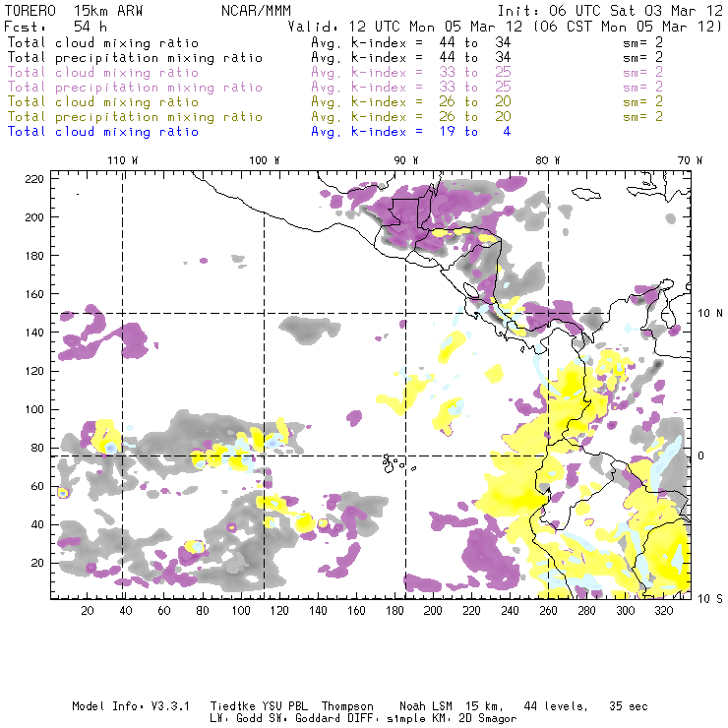Click the "Valid: 12 UTC Mon 05 Mar 12" text
The height and width of the screenshot is (728, 728).
coord(405,27)
